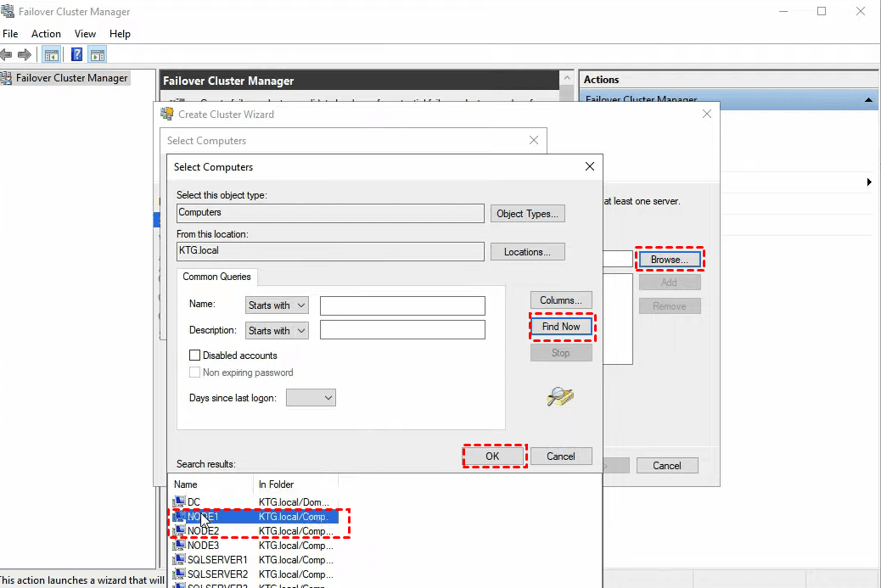881x588 pixels.
Task: Click Cancel in Select Computers dialog
Action: click(561, 456)
